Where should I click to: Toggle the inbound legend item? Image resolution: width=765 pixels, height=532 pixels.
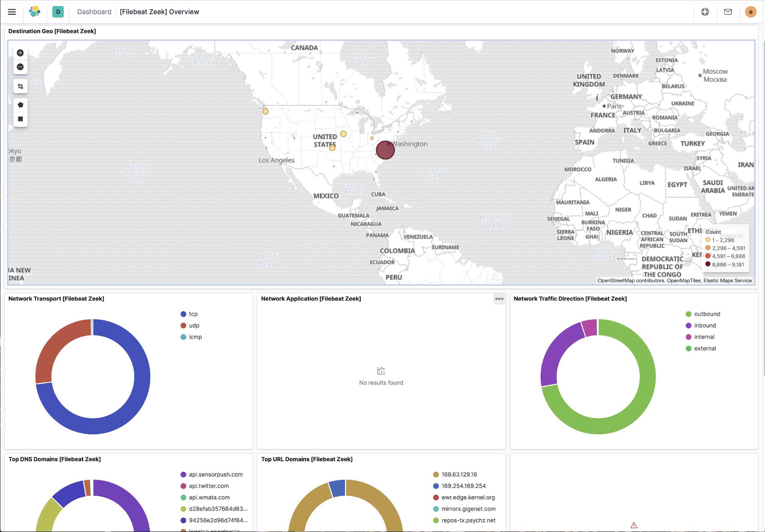pyautogui.click(x=701, y=325)
